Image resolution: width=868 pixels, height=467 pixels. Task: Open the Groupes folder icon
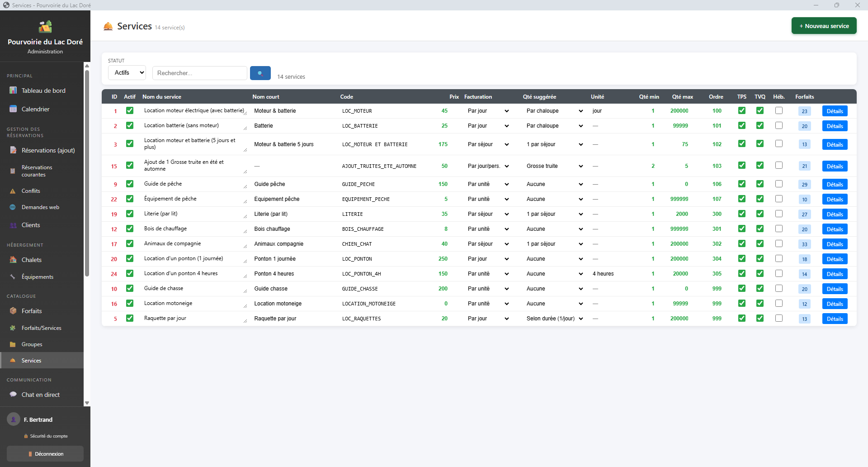click(x=13, y=344)
